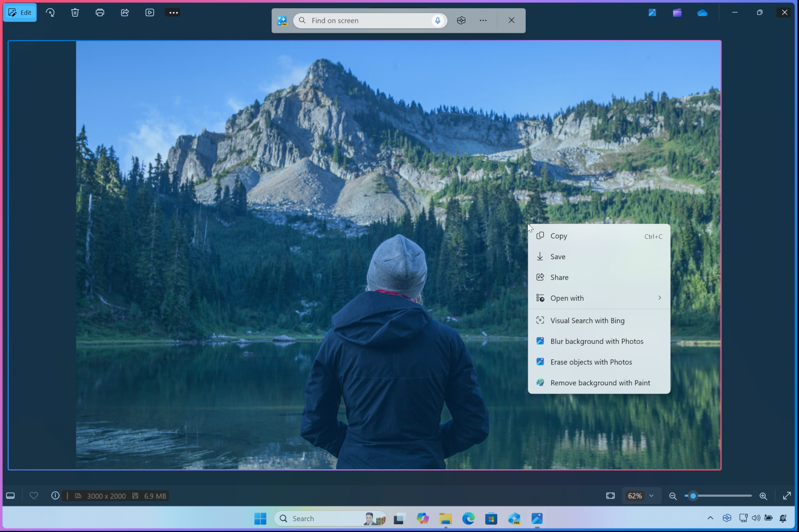The height and width of the screenshot is (532, 799).
Task: Click Save in the context menu
Action: [x=558, y=257]
